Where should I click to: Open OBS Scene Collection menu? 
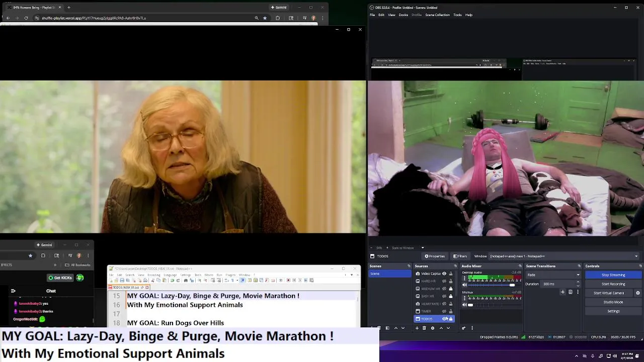tap(437, 15)
